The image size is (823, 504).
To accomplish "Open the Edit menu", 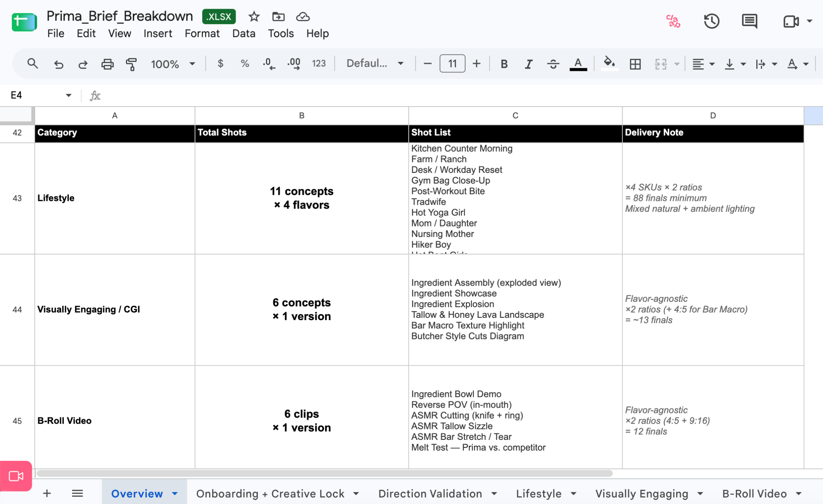I will [x=86, y=33].
